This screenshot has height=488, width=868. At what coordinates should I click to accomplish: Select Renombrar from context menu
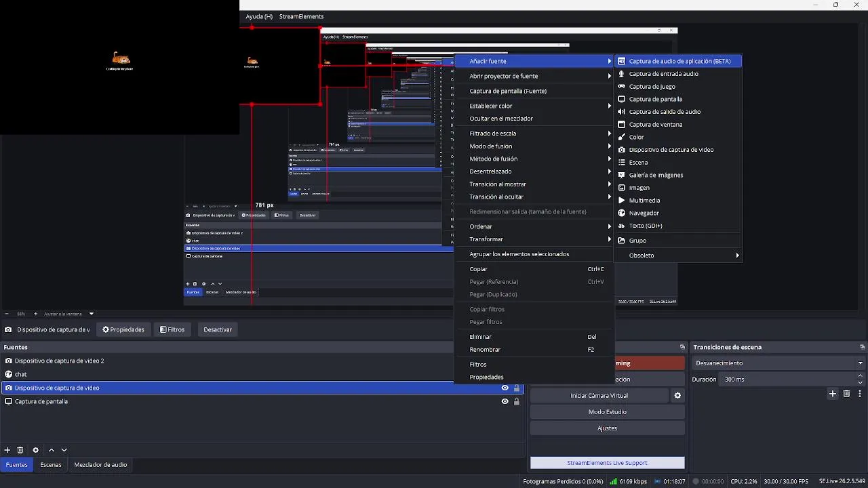pos(534,350)
